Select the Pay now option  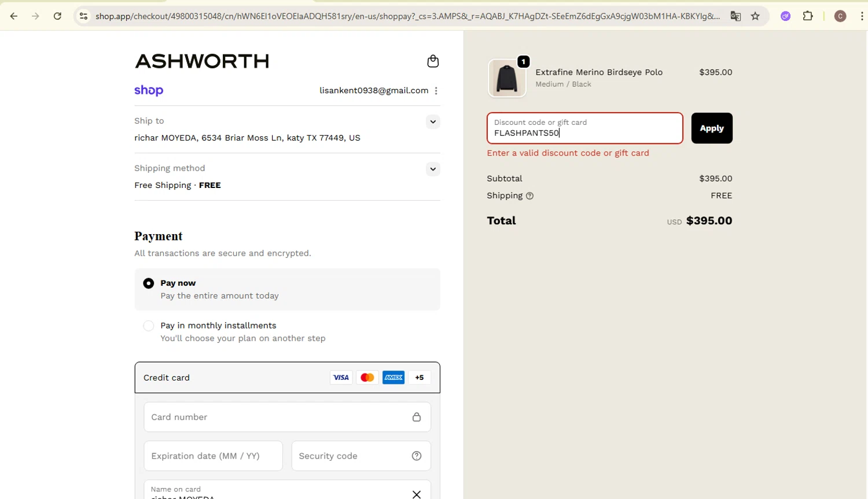pos(149,283)
